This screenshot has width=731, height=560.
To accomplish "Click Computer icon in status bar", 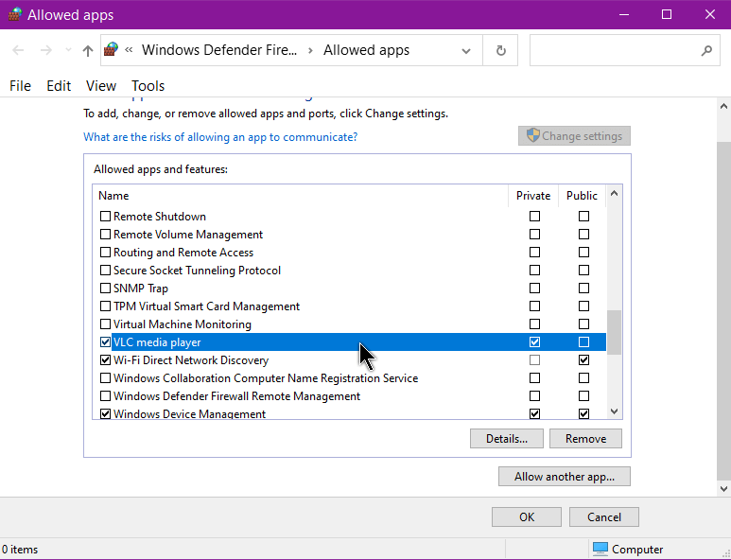I will [x=600, y=550].
